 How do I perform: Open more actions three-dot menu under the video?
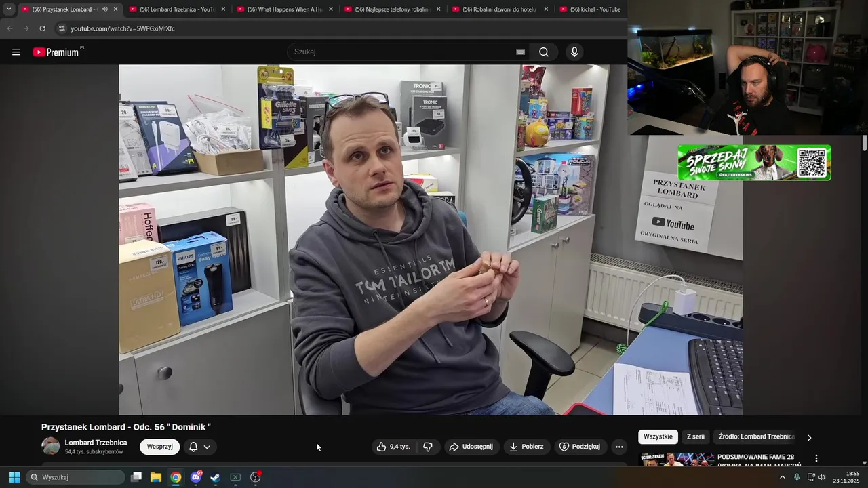click(618, 447)
